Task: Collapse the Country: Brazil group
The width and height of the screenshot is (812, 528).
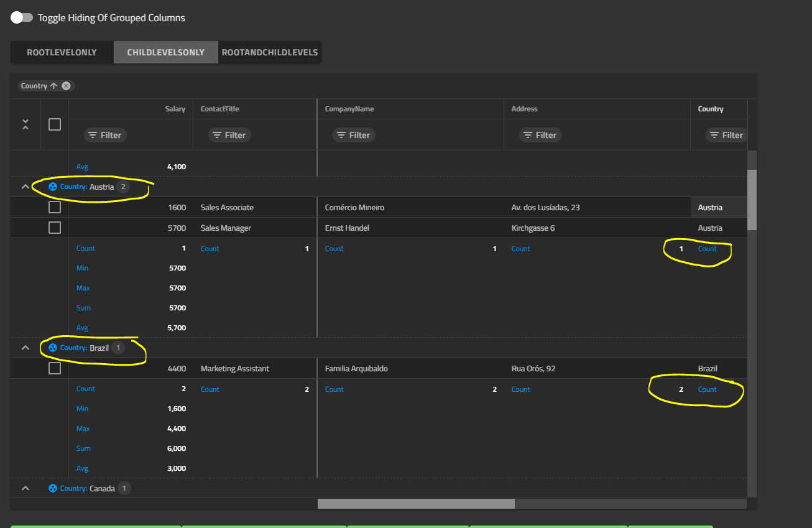Action: click(x=25, y=347)
